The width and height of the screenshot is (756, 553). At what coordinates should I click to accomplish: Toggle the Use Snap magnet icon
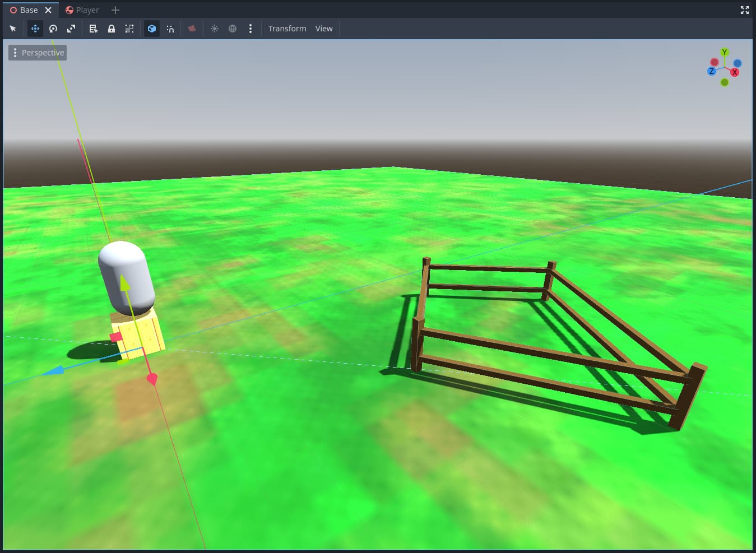[x=170, y=29]
